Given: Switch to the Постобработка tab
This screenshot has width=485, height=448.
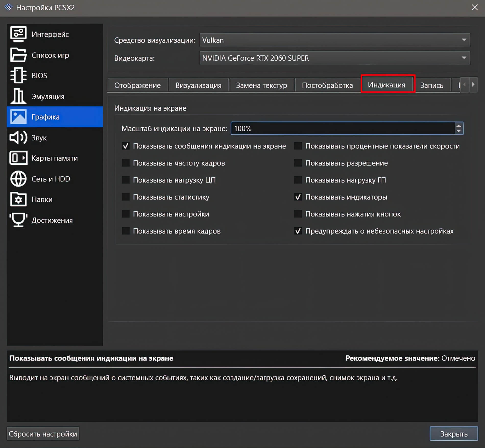Looking at the screenshot, I should (x=327, y=85).
